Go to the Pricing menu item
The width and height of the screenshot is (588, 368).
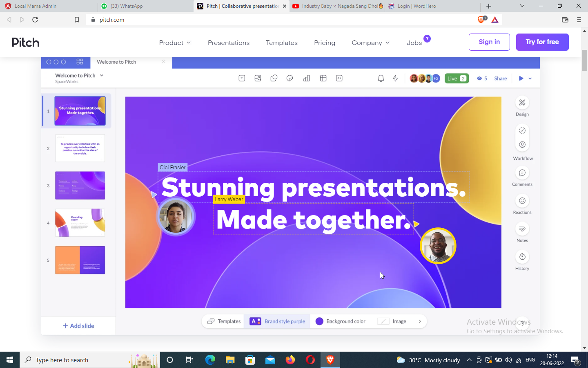[324, 43]
